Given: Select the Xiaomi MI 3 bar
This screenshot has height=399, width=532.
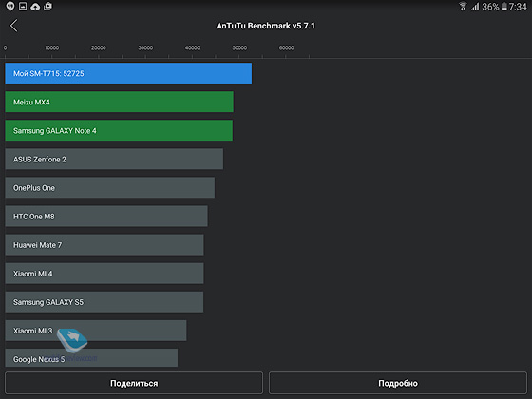Looking at the screenshot, I should 96,331.
